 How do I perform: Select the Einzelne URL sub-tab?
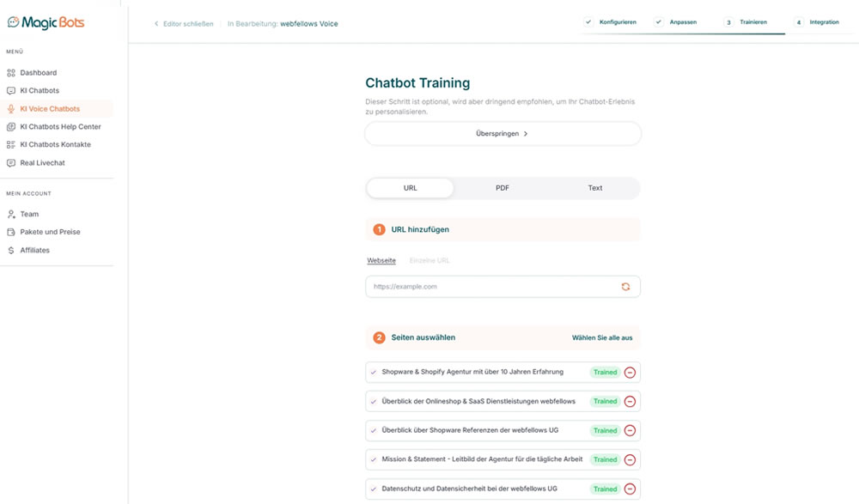point(429,261)
